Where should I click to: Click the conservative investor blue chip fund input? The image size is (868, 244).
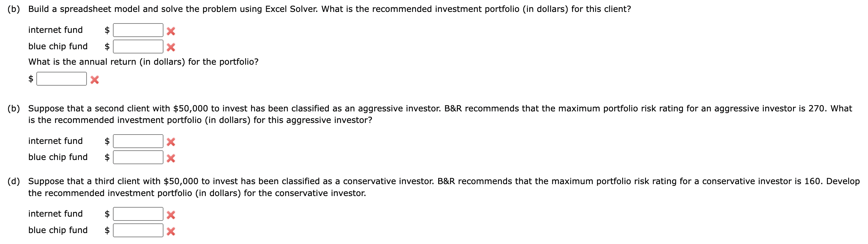138,230
